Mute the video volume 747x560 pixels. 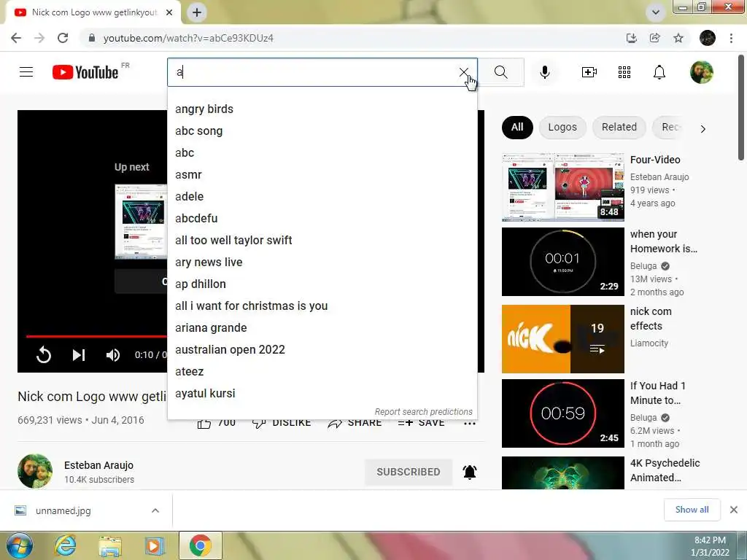click(x=113, y=355)
